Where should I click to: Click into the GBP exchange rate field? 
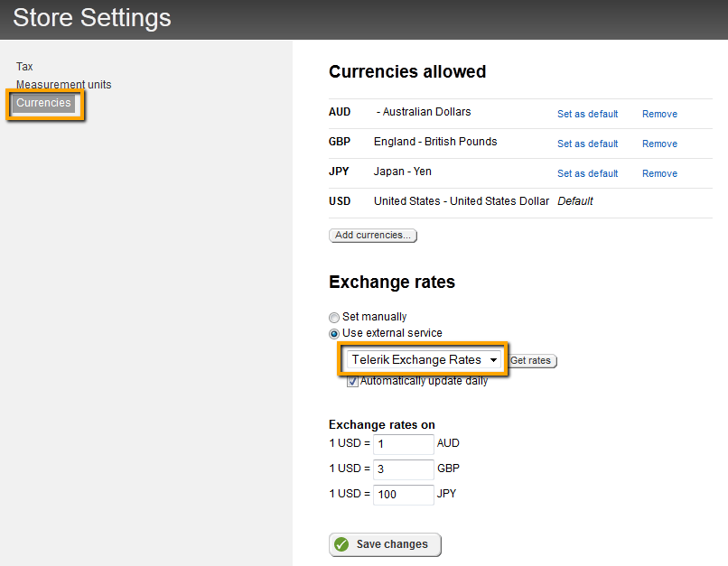tap(403, 469)
